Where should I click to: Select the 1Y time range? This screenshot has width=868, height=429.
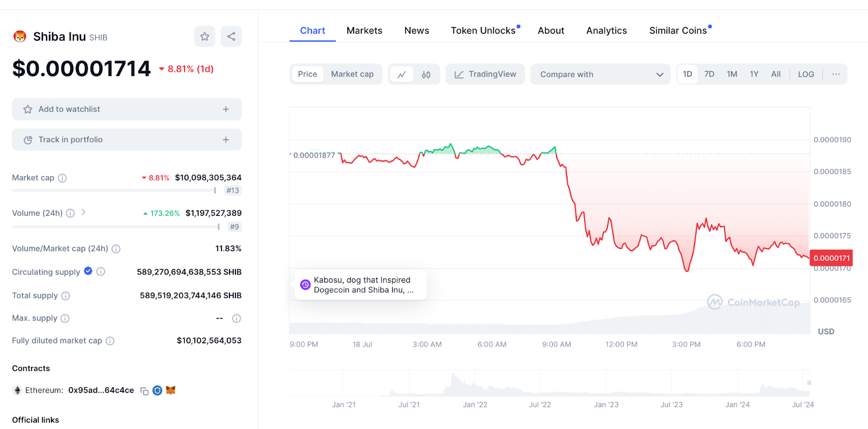[754, 74]
